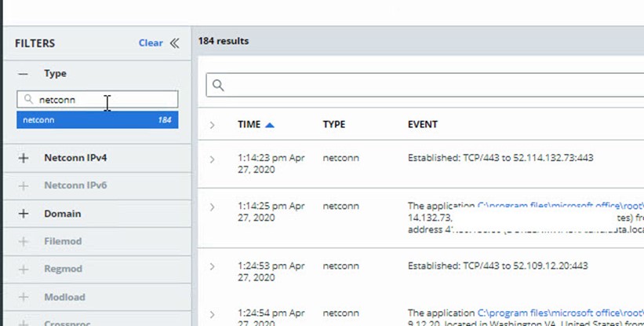The height and width of the screenshot is (326, 644).
Task: Expand the Domain filter section
Action: tap(24, 214)
